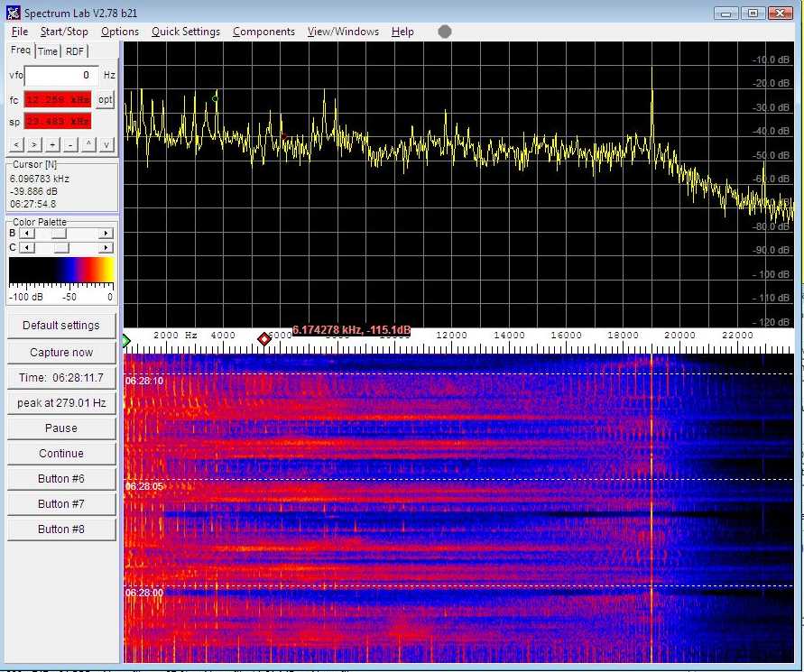The width and height of the screenshot is (804, 672).
Task: Click contrast slider left arrow
Action: click(x=25, y=247)
